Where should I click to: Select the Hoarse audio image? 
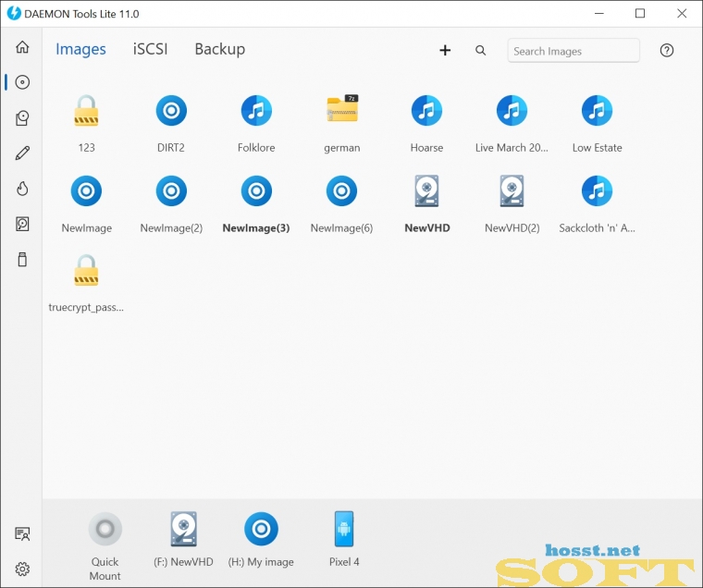[x=426, y=110]
